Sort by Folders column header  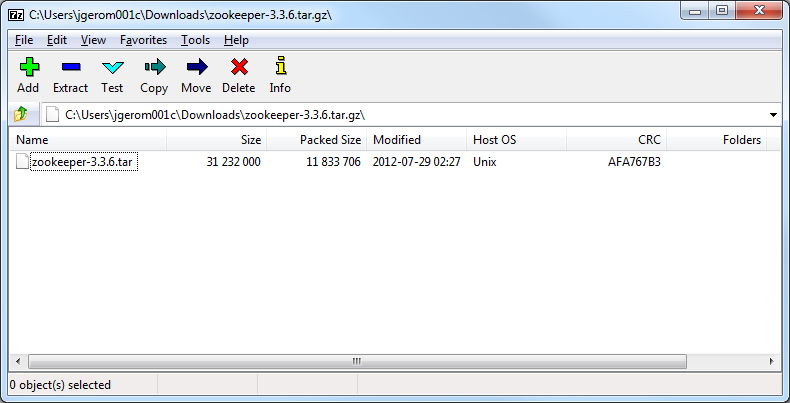pos(716,140)
